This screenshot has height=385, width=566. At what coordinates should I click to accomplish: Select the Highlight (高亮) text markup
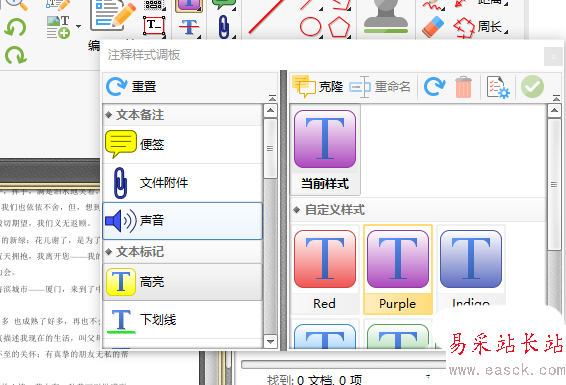point(183,282)
